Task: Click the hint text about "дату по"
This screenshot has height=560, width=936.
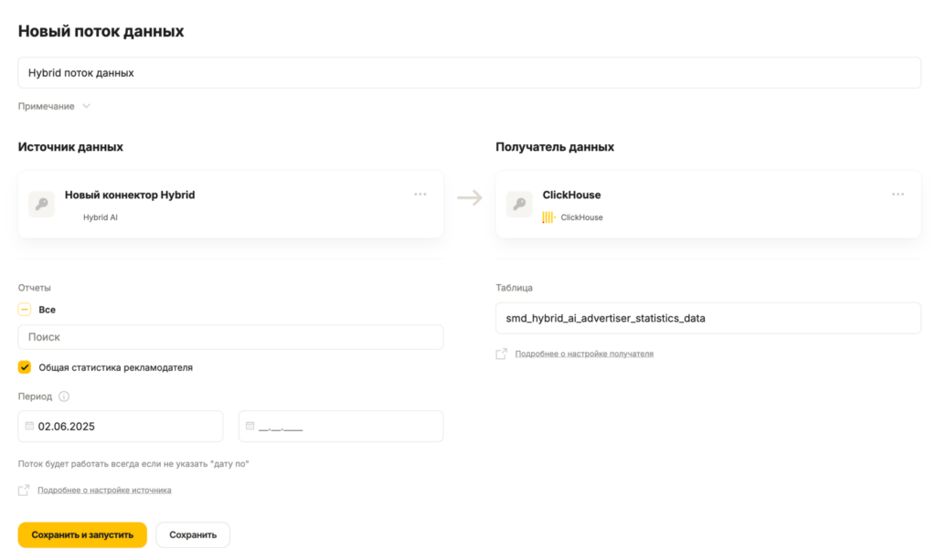Action: click(x=133, y=463)
